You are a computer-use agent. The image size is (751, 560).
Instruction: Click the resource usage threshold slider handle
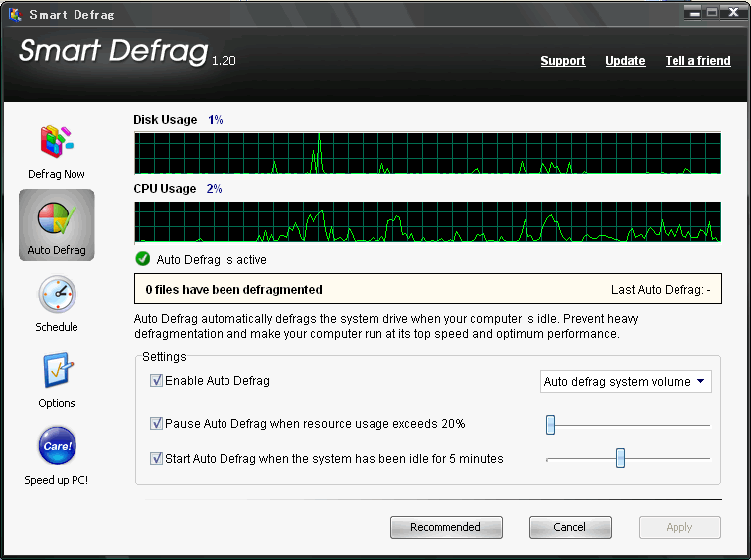click(550, 425)
